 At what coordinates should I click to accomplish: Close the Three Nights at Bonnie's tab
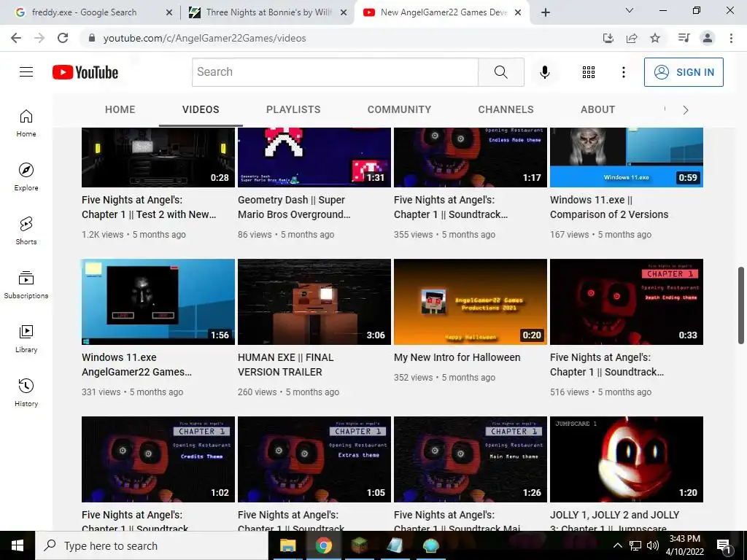point(344,12)
